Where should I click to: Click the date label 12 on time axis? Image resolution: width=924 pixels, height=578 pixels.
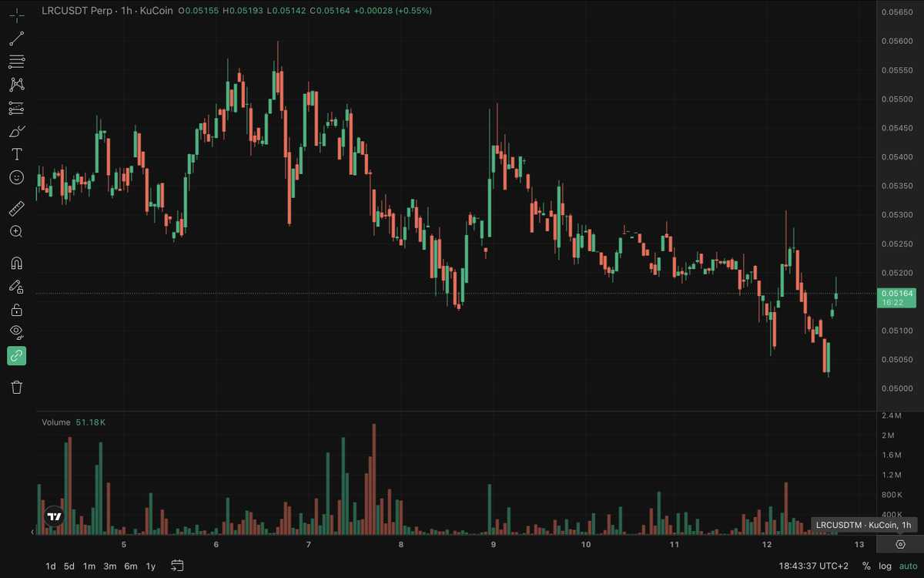click(766, 545)
